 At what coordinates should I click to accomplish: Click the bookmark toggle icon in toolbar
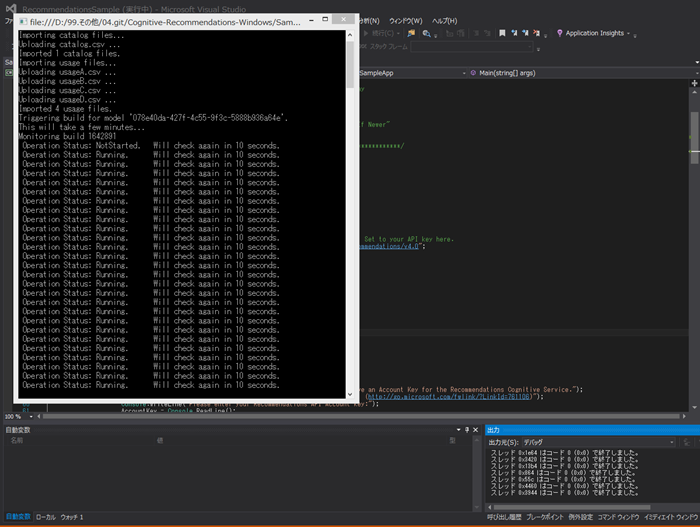coord(502,33)
